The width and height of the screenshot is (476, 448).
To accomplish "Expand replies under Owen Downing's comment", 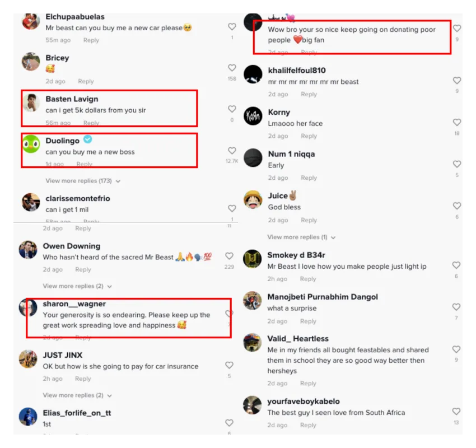I will click(x=77, y=286).
